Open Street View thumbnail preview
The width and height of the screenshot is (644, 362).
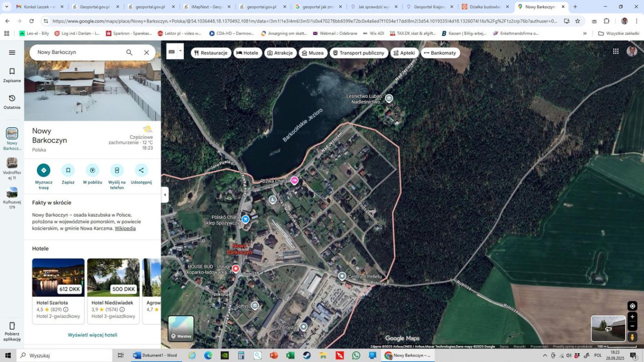coord(608,329)
